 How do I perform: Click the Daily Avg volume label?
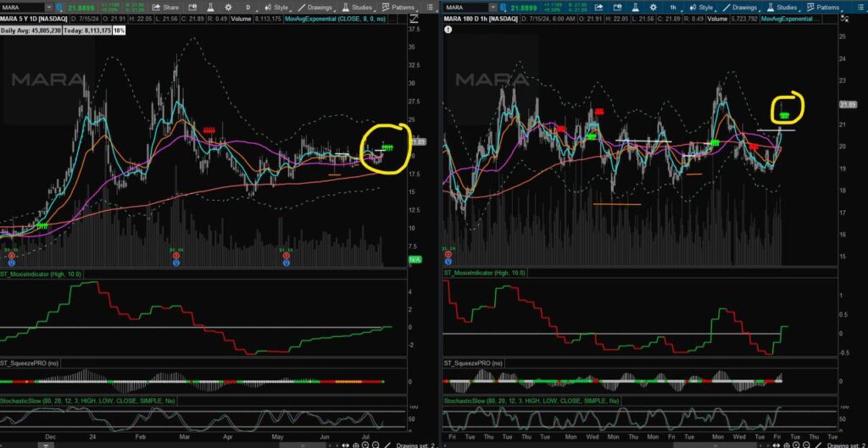[x=31, y=30]
